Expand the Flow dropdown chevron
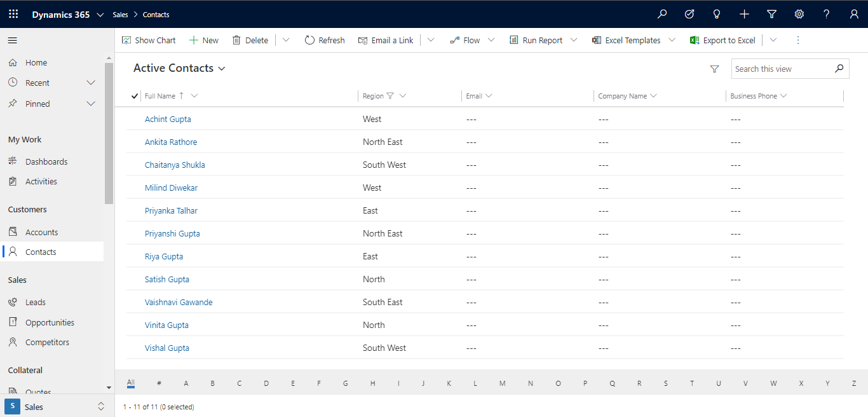Image resolution: width=868 pixels, height=417 pixels. [491, 40]
